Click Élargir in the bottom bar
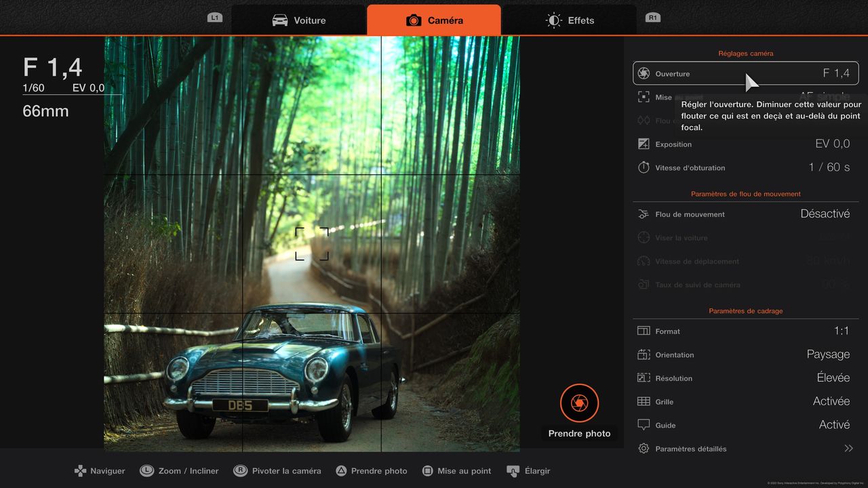 point(537,471)
